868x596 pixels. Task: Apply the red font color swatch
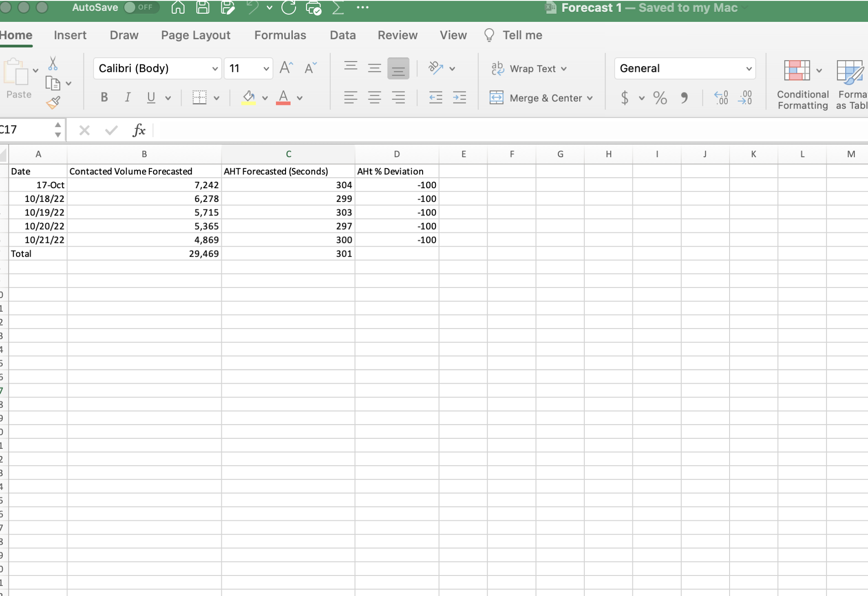[283, 98]
